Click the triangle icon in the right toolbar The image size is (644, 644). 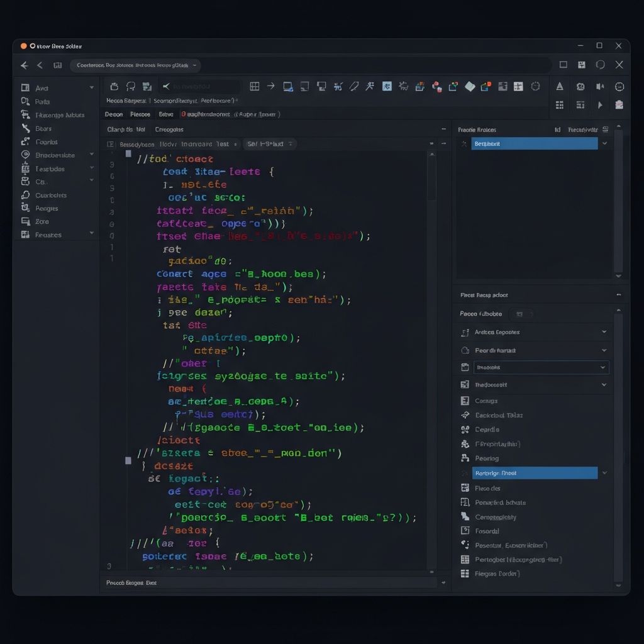coord(560,87)
